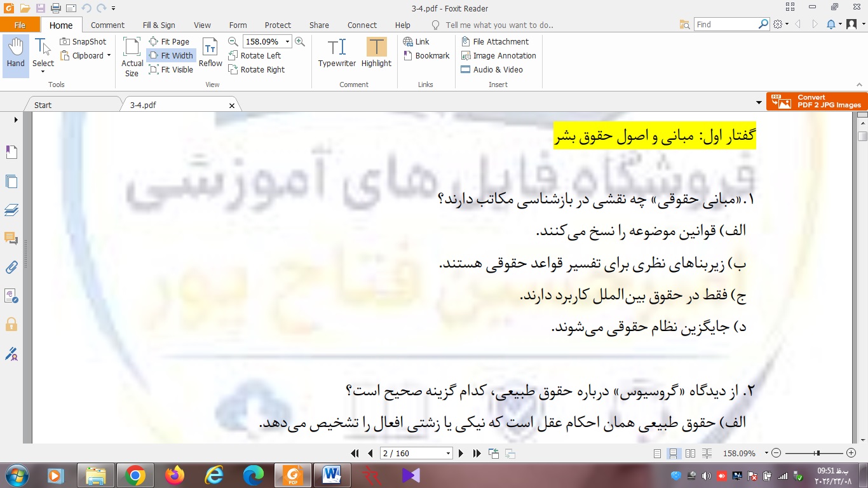This screenshot has width=868, height=488.
Task: Go to the previous page
Action: 370,453
